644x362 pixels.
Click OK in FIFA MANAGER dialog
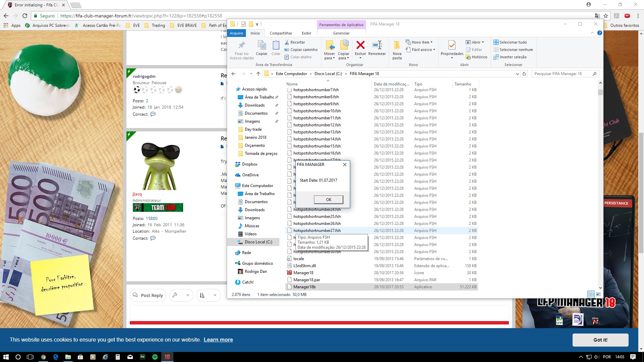328,199
